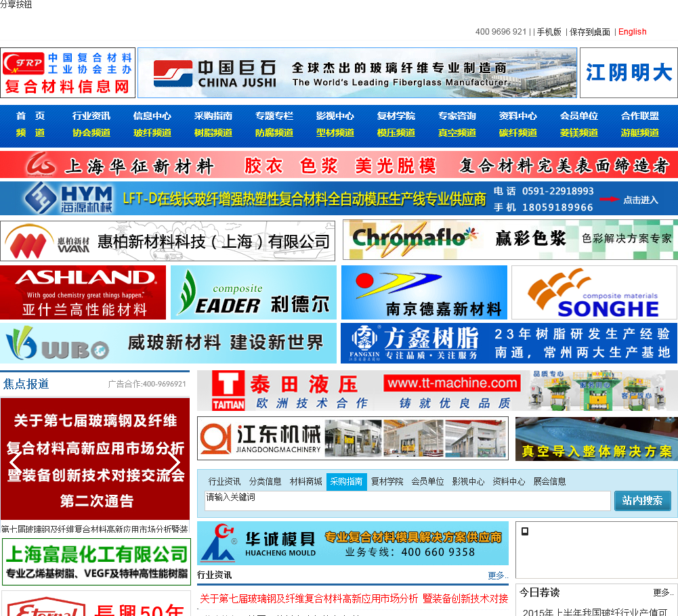The width and height of the screenshot is (678, 616).
Task: Click the small broken image placeholder icon
Action: pos(525,531)
